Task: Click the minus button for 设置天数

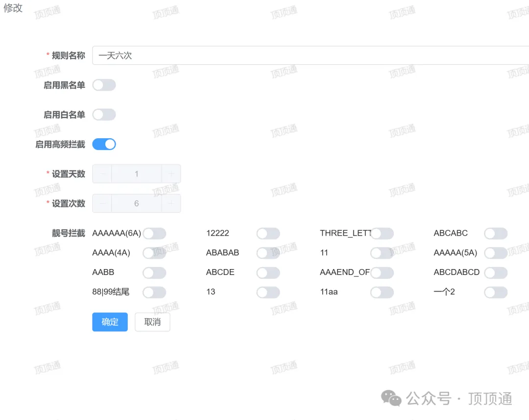Action: [x=101, y=173]
